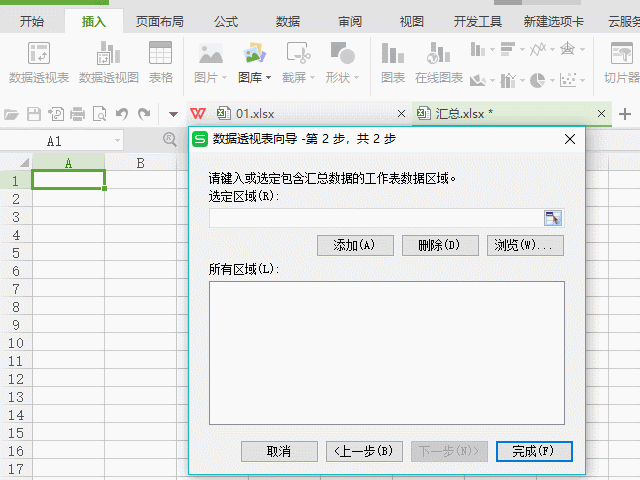
Task: Close the PivotTable wizard dialog
Action: point(570,139)
